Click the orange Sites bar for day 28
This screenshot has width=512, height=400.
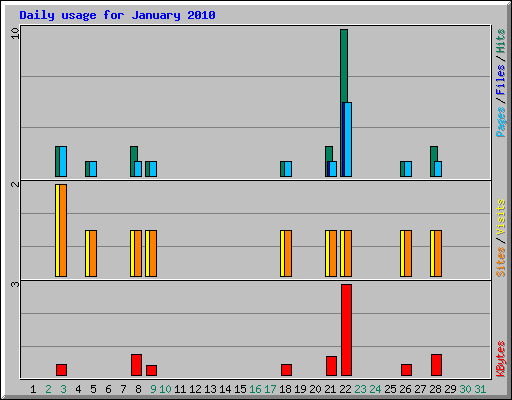tap(438, 253)
